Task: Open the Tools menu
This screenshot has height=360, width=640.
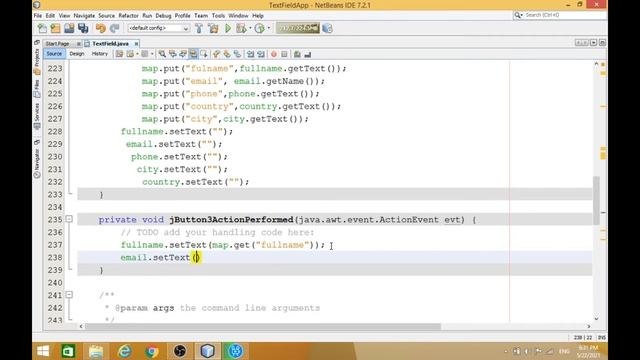Action: (x=218, y=16)
